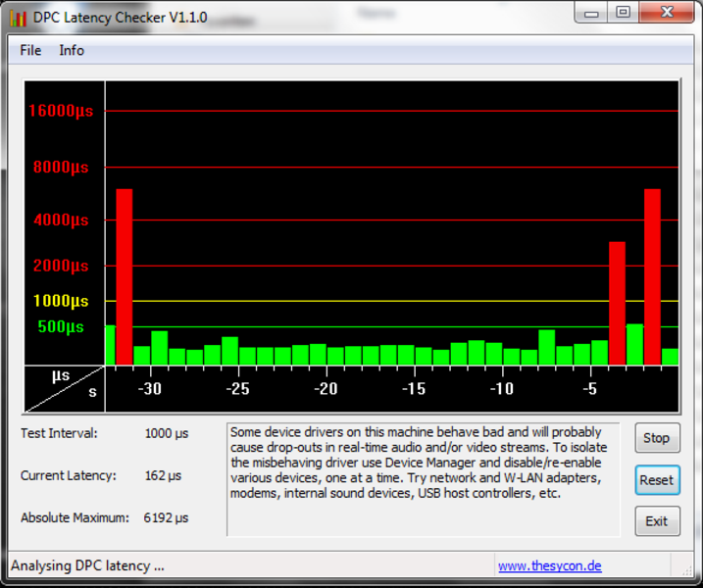
Task: Click the rightmost tall red latency bar
Action: 652,277
